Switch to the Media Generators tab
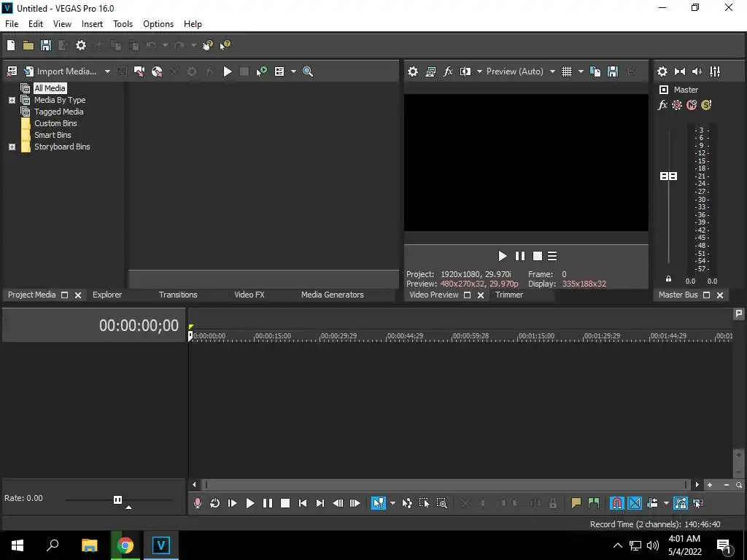The height and width of the screenshot is (560, 747). point(332,295)
